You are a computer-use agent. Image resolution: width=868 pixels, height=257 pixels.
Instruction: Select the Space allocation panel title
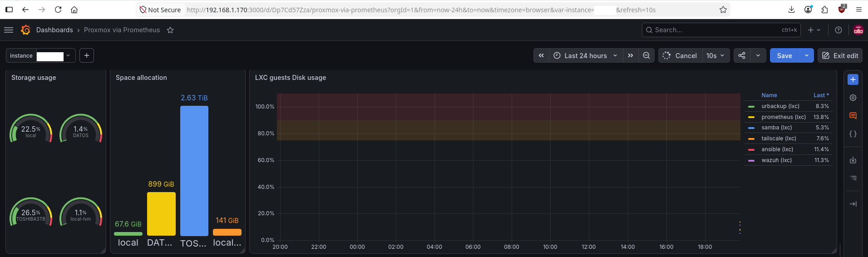[x=141, y=78]
